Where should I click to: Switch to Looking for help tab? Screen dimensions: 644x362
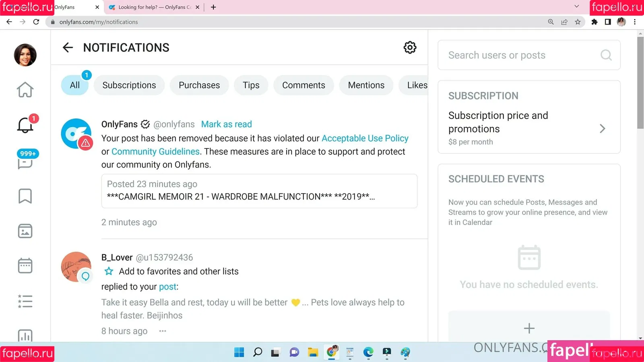tap(155, 7)
